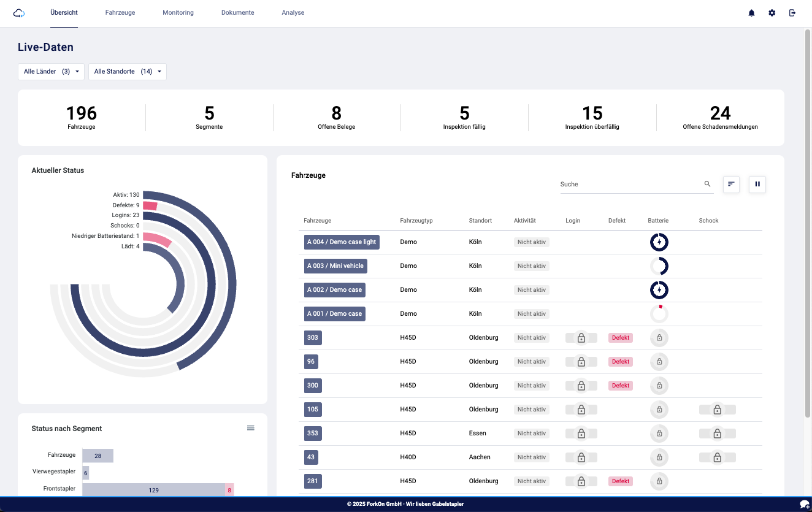
Task: Open chat support bubble icon
Action: click(805, 504)
